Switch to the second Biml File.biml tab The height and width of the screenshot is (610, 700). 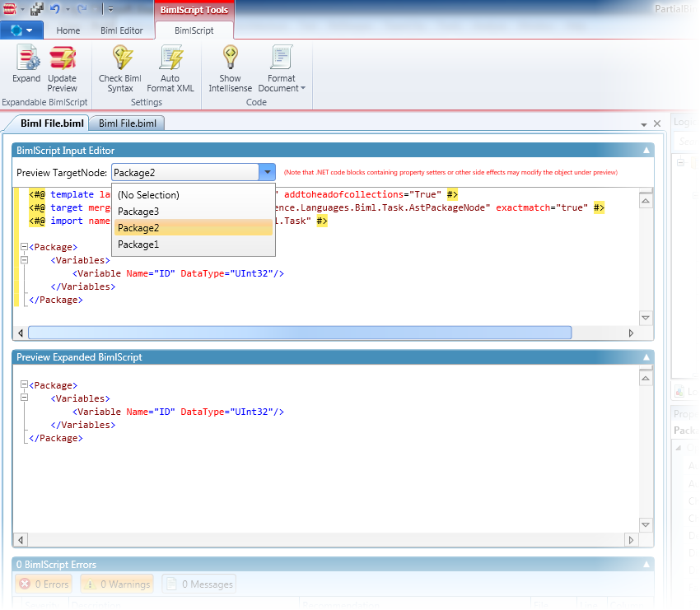[x=127, y=123]
